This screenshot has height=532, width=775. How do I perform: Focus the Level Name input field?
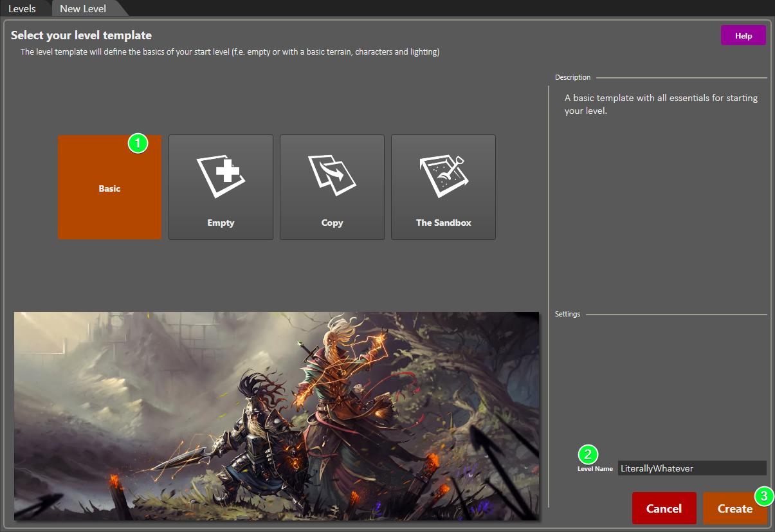[x=692, y=468]
